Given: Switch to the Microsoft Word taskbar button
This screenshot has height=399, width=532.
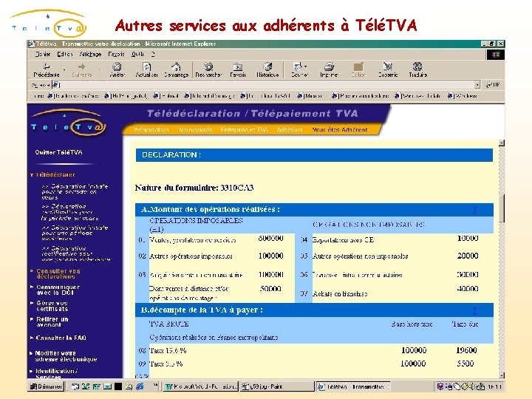Looking at the screenshot, I should 201,386.
